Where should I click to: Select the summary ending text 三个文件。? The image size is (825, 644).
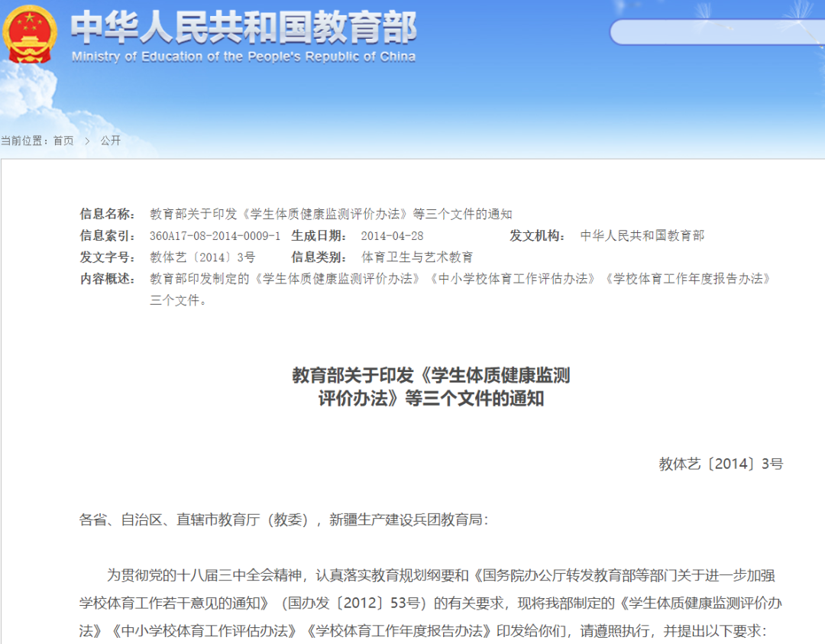(178, 300)
